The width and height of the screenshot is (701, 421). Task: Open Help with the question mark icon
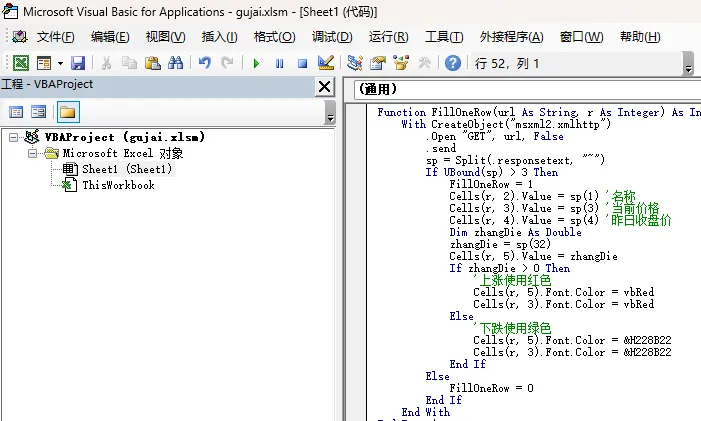[x=453, y=63]
